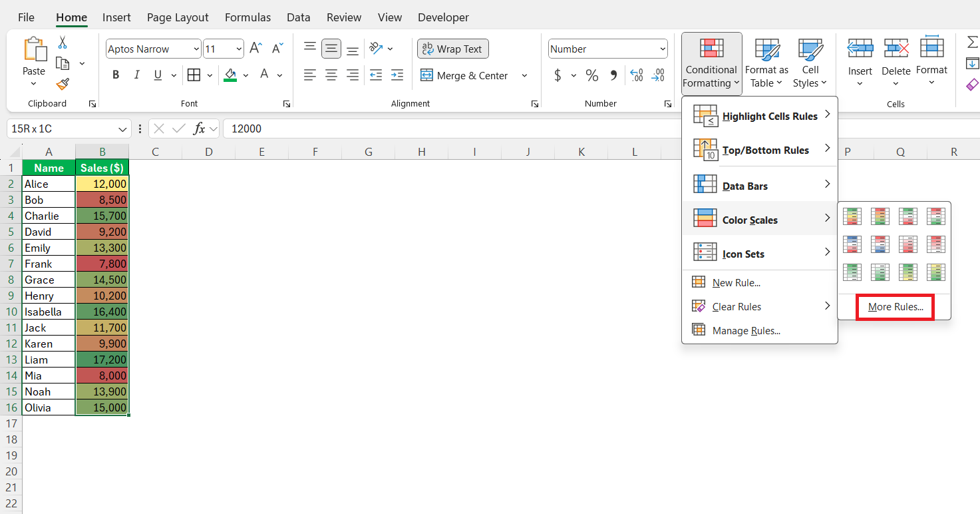Open the Data Bars submenu
Viewport: 980px width, 514px height.
(x=760, y=185)
